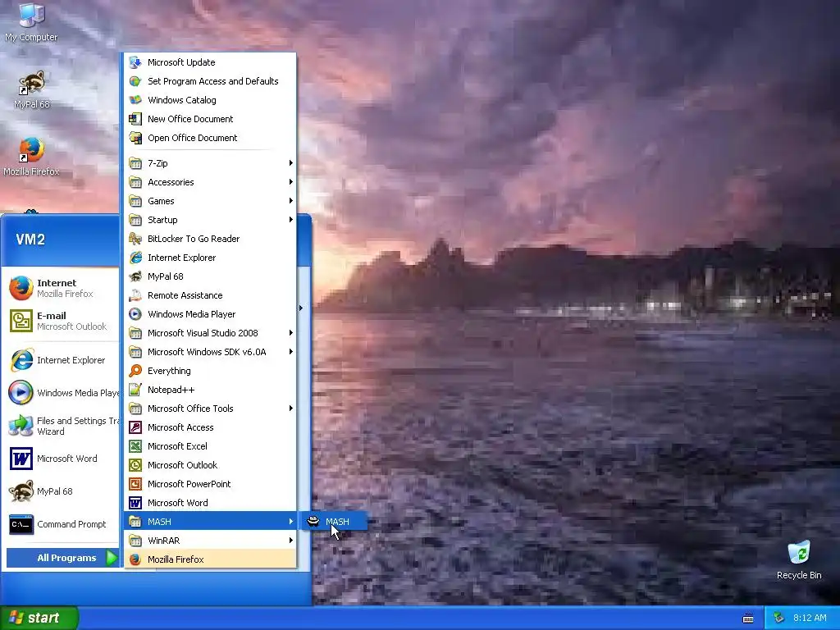The image size is (840, 630).
Task: Click the Notepad++ icon
Action: pyautogui.click(x=135, y=390)
